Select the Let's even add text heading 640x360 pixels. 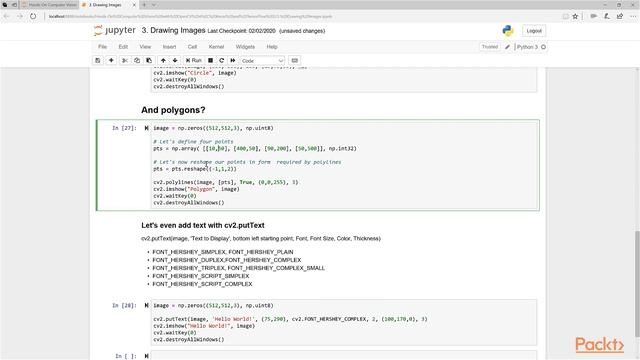[203, 225]
